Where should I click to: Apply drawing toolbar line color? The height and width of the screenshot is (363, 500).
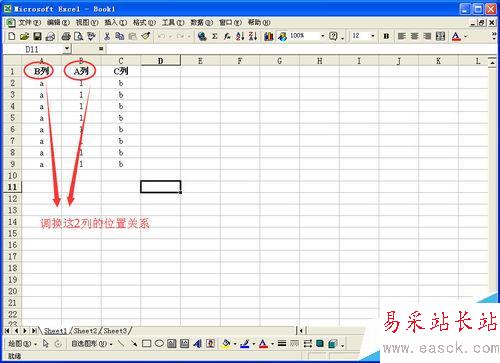pos(245,343)
